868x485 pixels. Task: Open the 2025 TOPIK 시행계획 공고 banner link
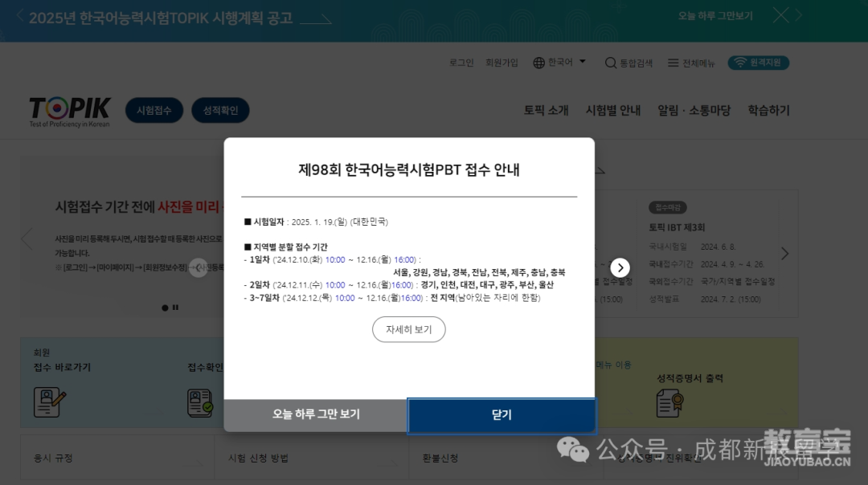click(x=181, y=18)
